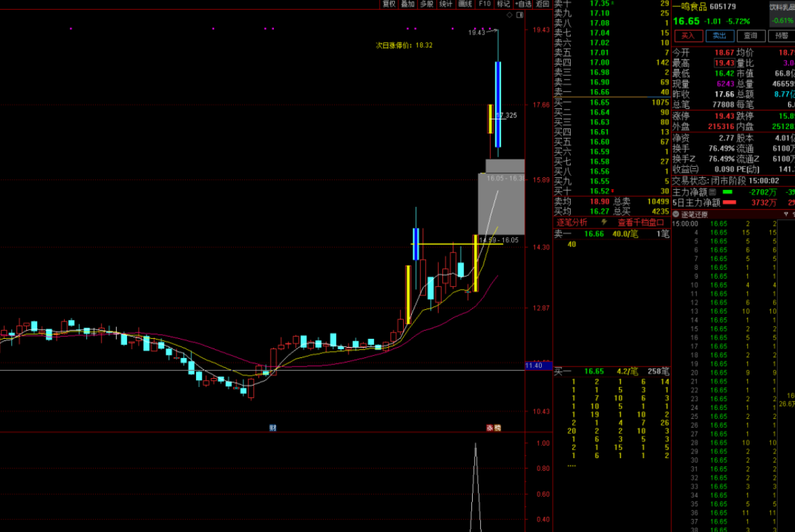Expand the 逐笔还原 dropdown arrow
Screen dimensions: 795x532
point(676,214)
